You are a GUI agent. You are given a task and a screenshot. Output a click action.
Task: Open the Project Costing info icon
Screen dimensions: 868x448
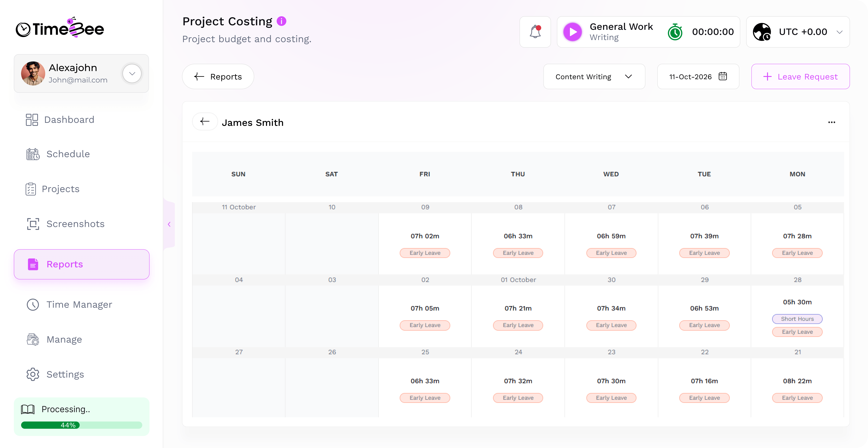[x=281, y=21]
